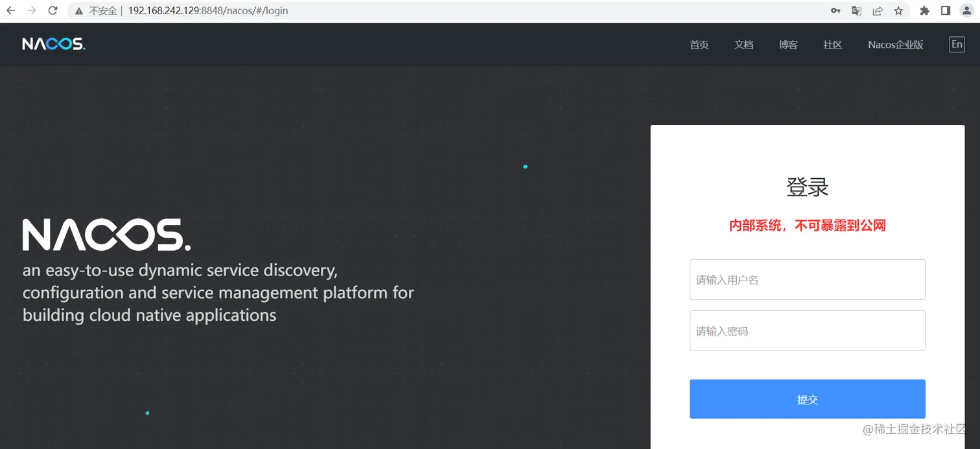This screenshot has height=449, width=980.
Task: Submit the login with 提交 button
Action: tap(808, 399)
